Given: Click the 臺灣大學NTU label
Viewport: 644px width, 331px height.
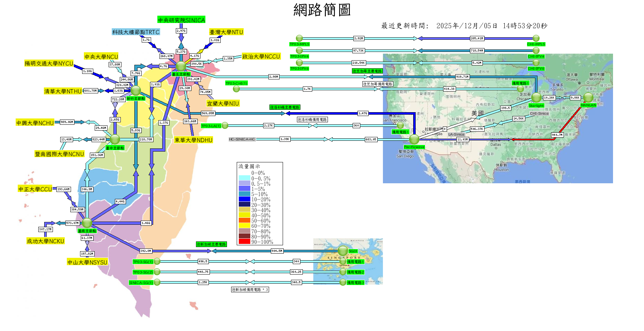Looking at the screenshot, I should coord(226,32).
